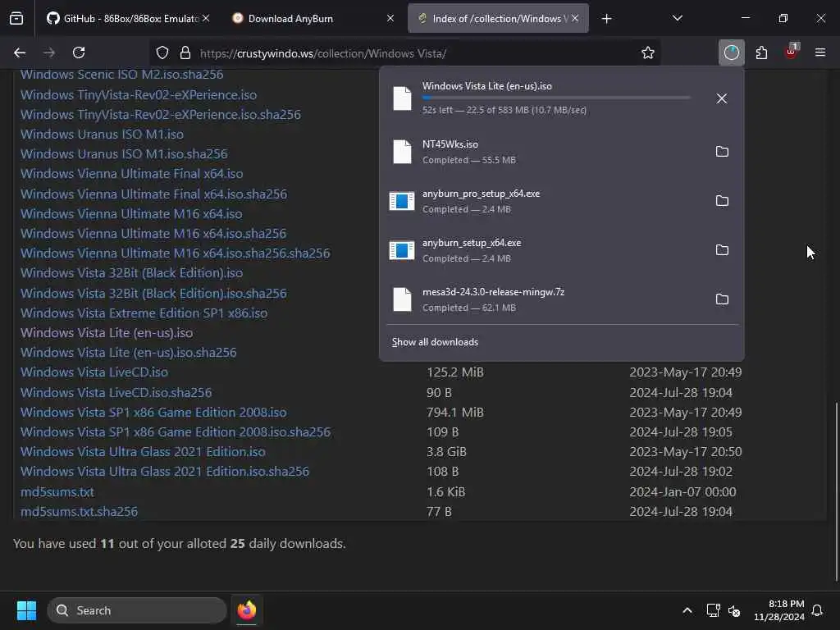Download Vista SP1 x86 Game Edition 2008.iso
This screenshot has width=840, height=630.
click(x=153, y=413)
